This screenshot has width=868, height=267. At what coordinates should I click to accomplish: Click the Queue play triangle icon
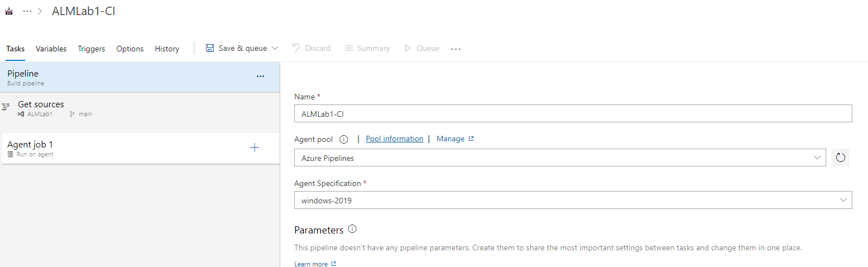pos(408,48)
